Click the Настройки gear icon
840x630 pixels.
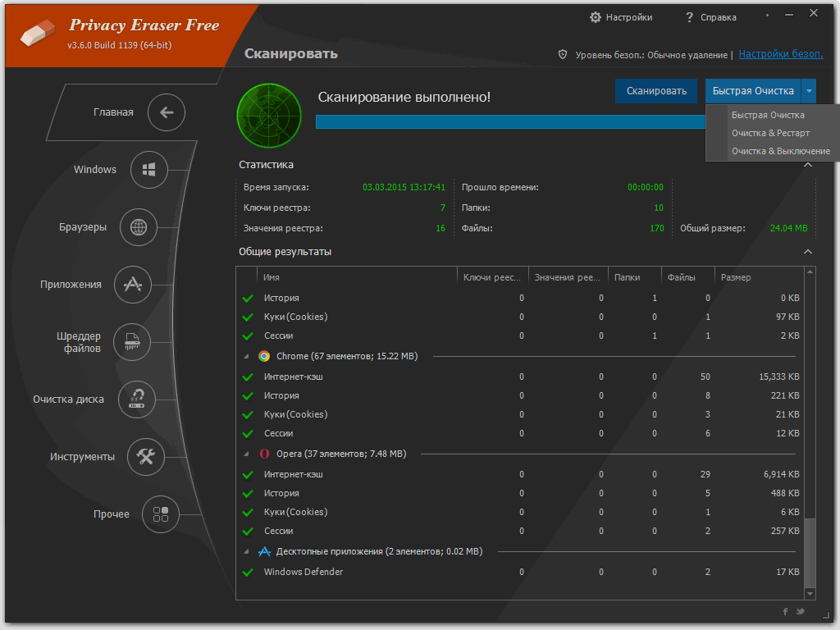(596, 17)
